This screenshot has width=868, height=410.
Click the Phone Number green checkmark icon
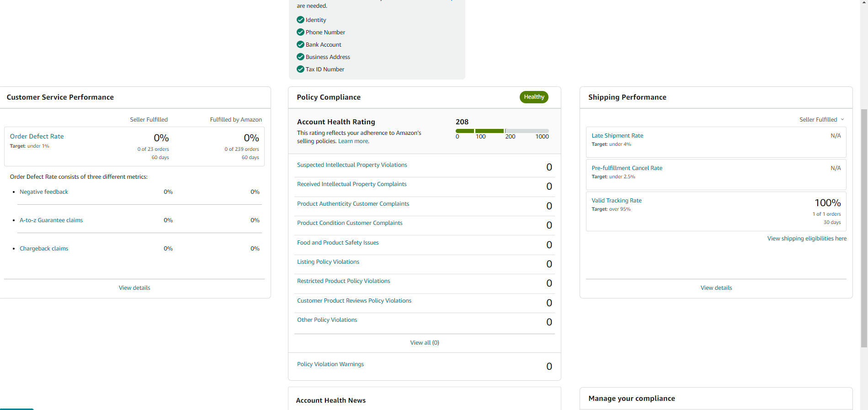coord(300,32)
